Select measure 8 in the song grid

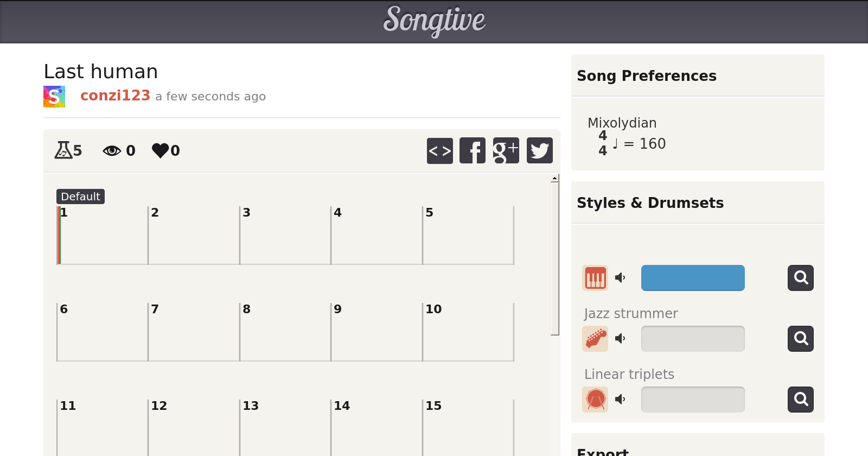click(285, 332)
